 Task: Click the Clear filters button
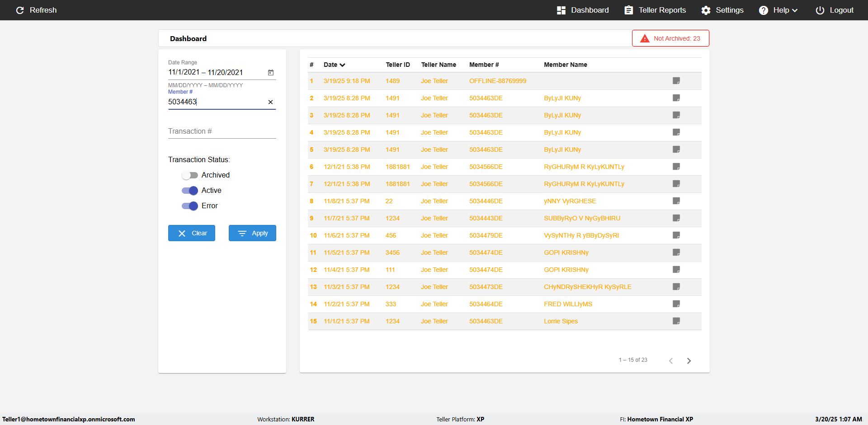tap(192, 233)
